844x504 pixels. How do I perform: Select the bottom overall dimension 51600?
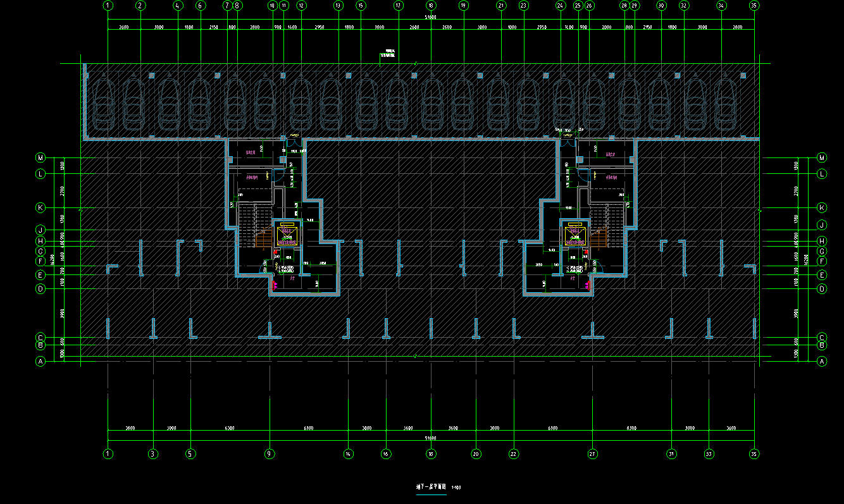coord(431,438)
